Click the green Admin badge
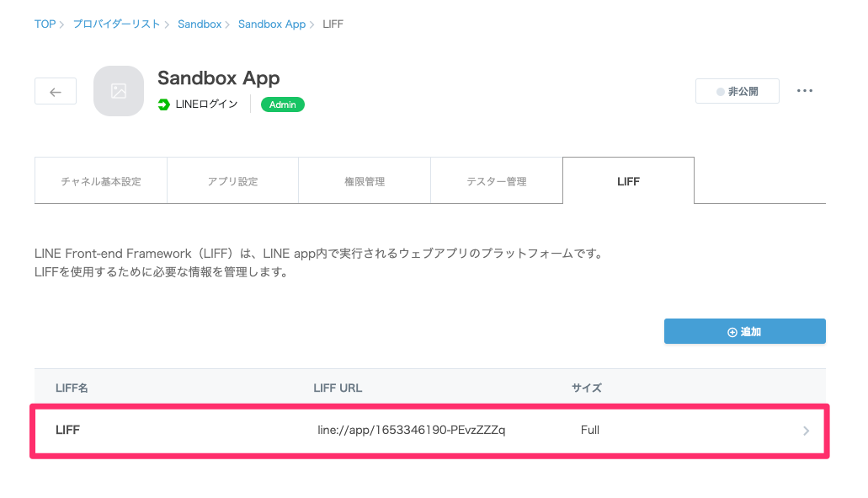The width and height of the screenshot is (868, 498). pyautogui.click(x=282, y=104)
